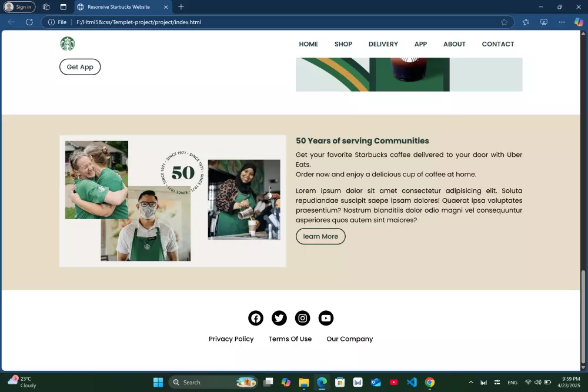Go to CONTACT in the navigation

coord(497,44)
